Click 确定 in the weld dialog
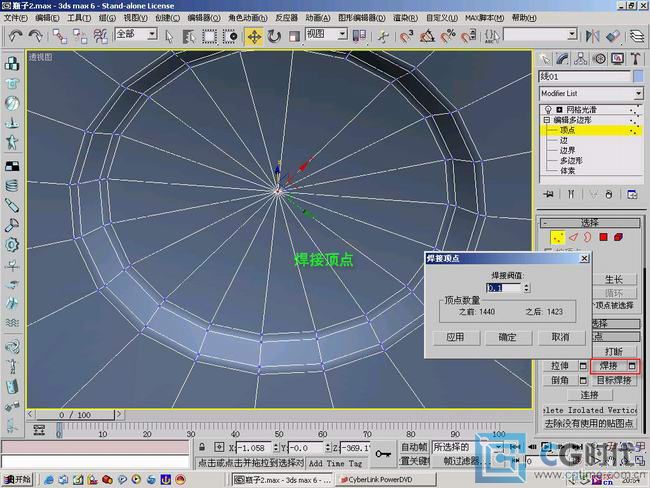 click(x=507, y=337)
